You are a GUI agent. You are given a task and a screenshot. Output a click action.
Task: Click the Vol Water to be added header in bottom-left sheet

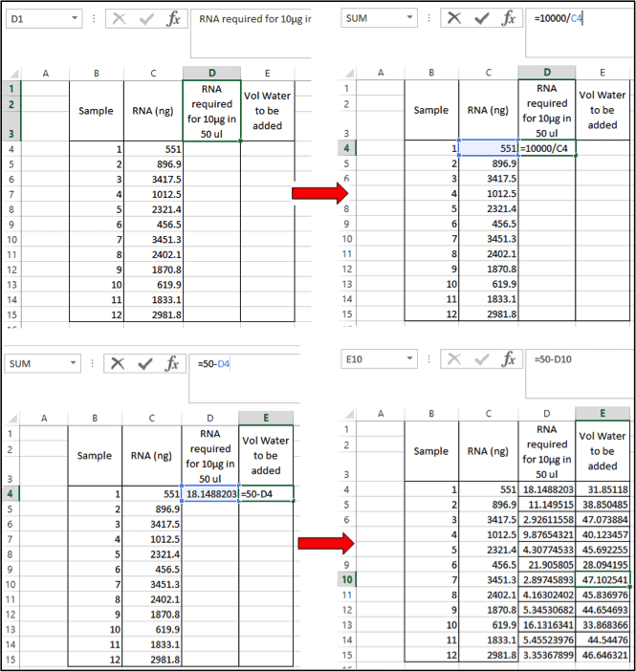point(266,455)
